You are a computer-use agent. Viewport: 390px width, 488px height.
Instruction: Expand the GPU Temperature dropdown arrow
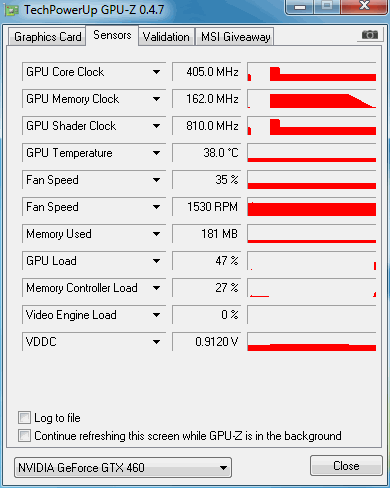coord(156,153)
